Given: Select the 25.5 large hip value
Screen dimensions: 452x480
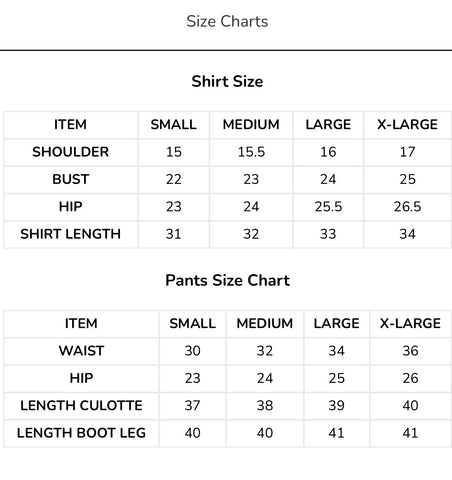Looking at the screenshot, I should click(328, 207).
